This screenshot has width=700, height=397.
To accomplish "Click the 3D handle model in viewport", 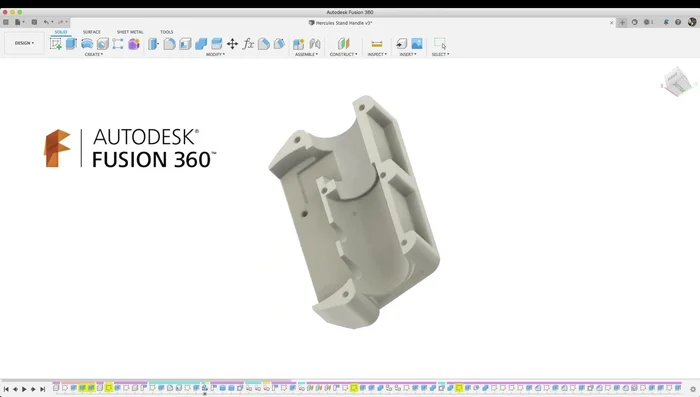I will point(353,212).
